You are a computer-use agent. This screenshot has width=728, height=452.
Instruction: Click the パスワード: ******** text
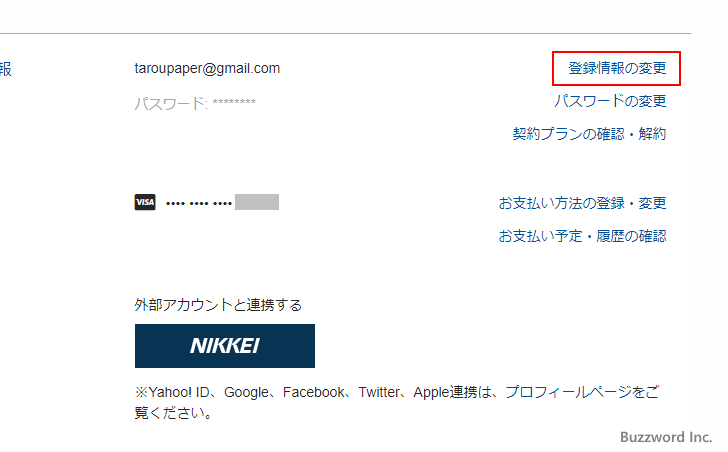[195, 103]
